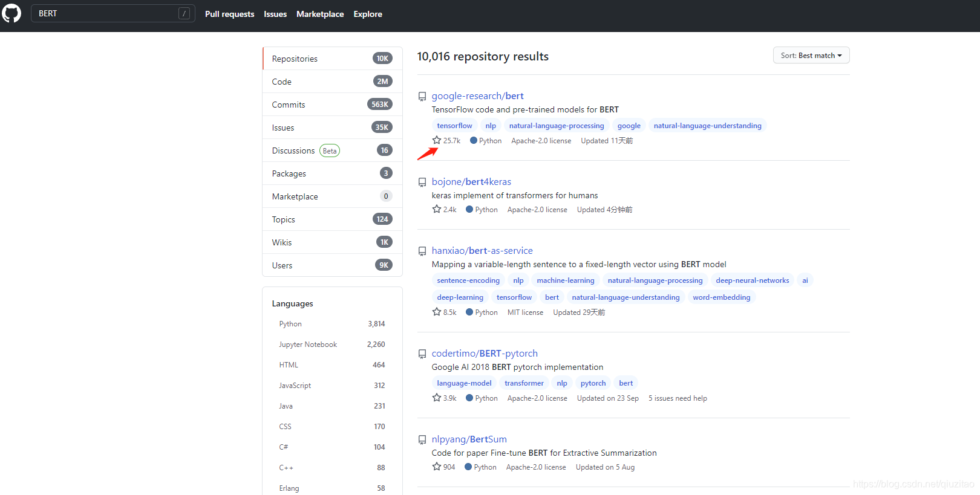This screenshot has width=980, height=495.
Task: Click the language-model topic tag
Action: pyautogui.click(x=464, y=383)
